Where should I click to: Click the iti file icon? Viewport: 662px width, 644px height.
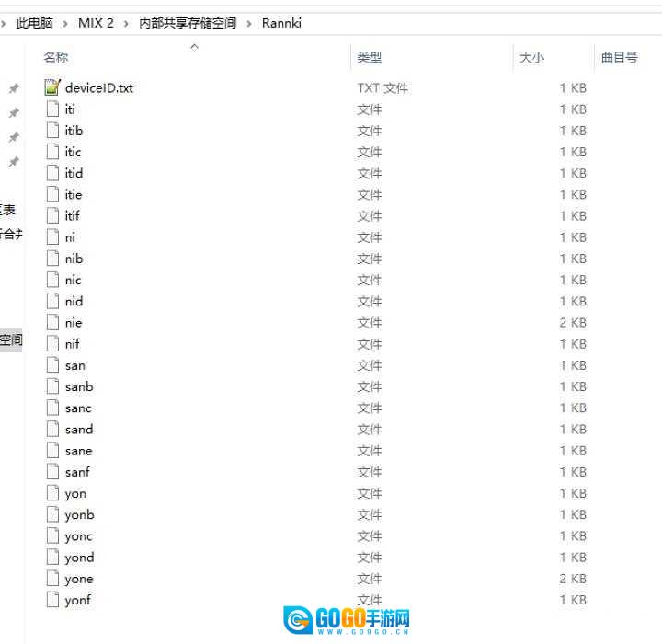(52, 109)
